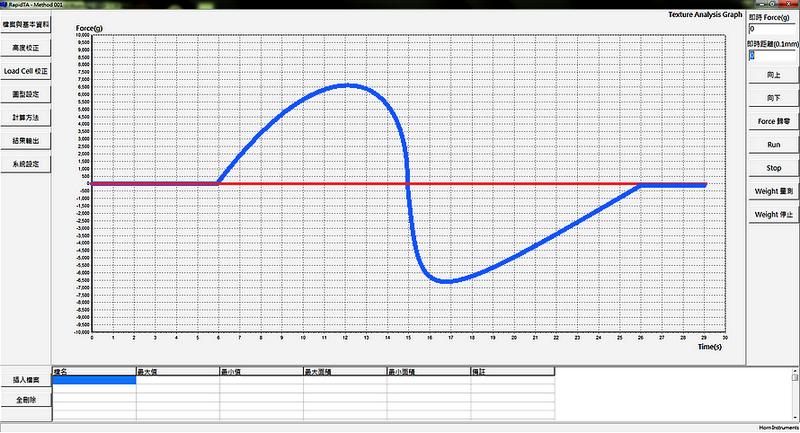Image resolution: width=800 pixels, height=433 pixels.
Task: Start the test with Run
Action: click(x=773, y=144)
